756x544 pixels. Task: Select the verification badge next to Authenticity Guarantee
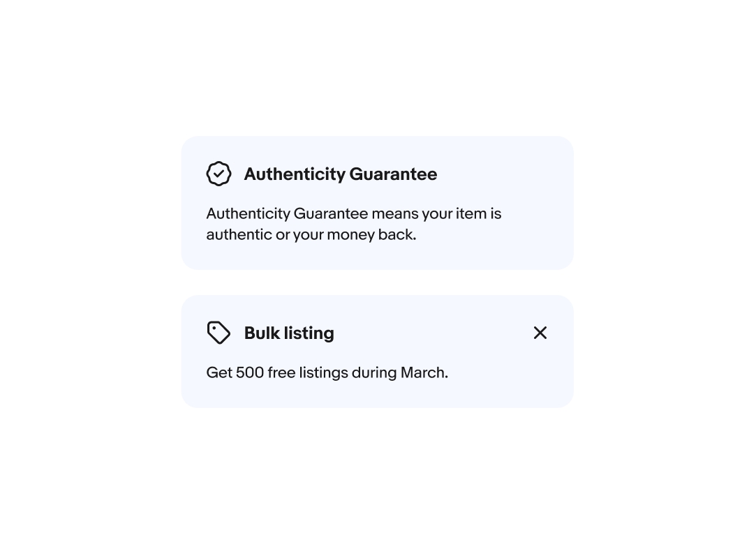click(x=218, y=173)
